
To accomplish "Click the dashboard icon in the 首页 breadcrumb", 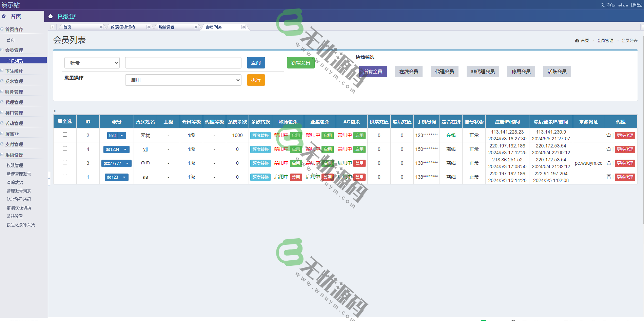I will (577, 41).
